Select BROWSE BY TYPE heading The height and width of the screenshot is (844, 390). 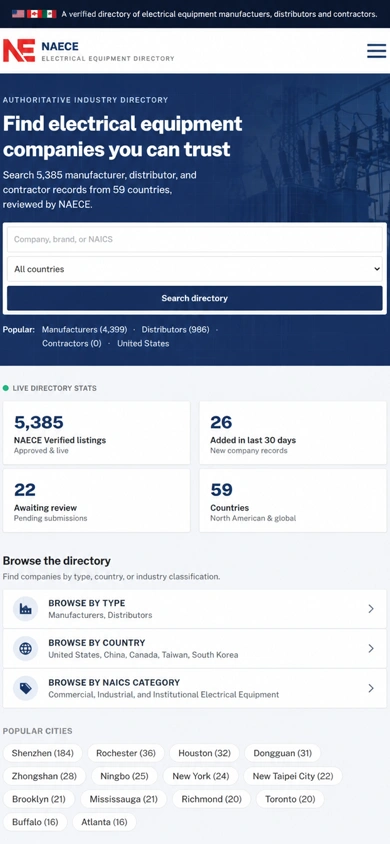click(x=87, y=603)
